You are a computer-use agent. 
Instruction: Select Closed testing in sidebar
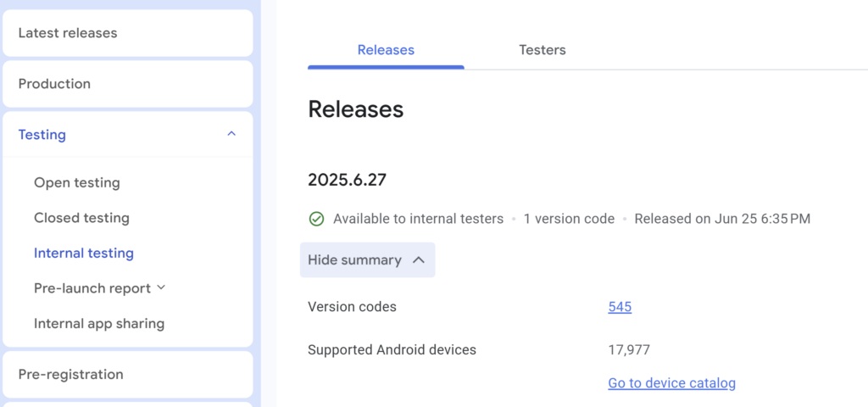[81, 218]
